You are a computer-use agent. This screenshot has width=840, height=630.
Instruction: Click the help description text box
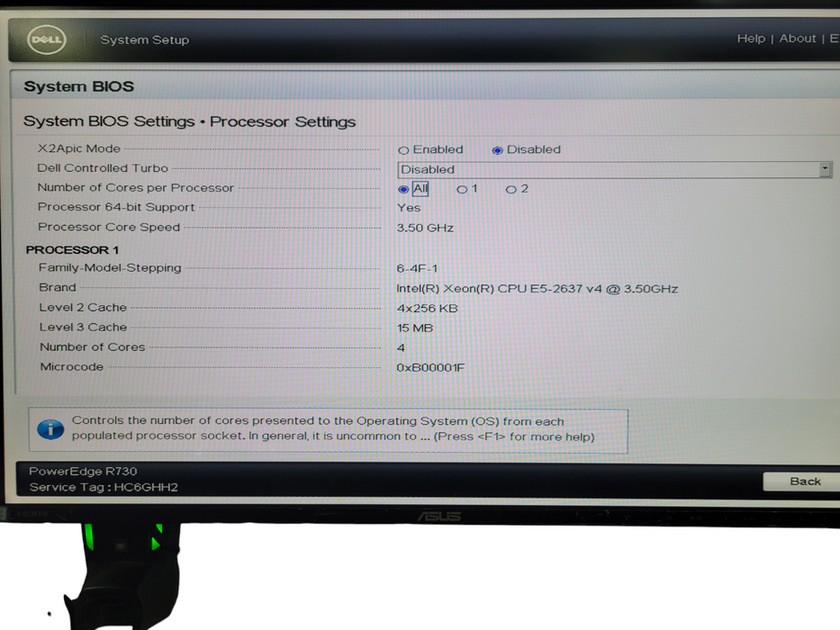click(x=328, y=430)
